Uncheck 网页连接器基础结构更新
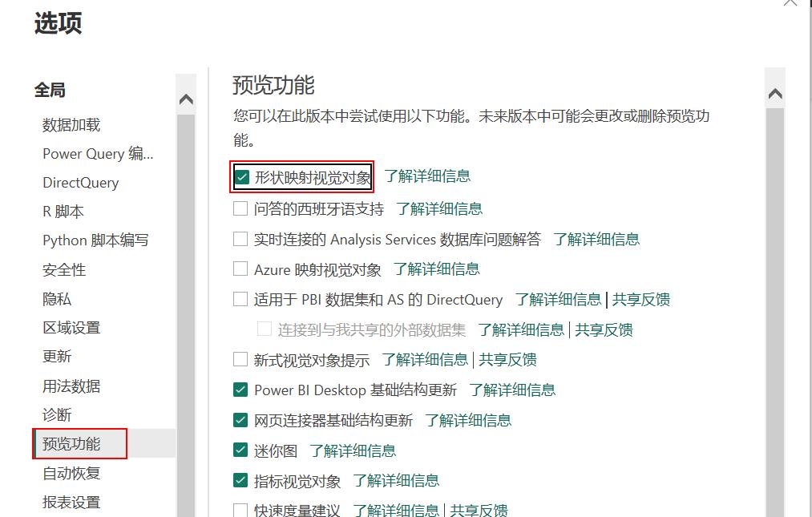The width and height of the screenshot is (812, 517). tap(240, 419)
